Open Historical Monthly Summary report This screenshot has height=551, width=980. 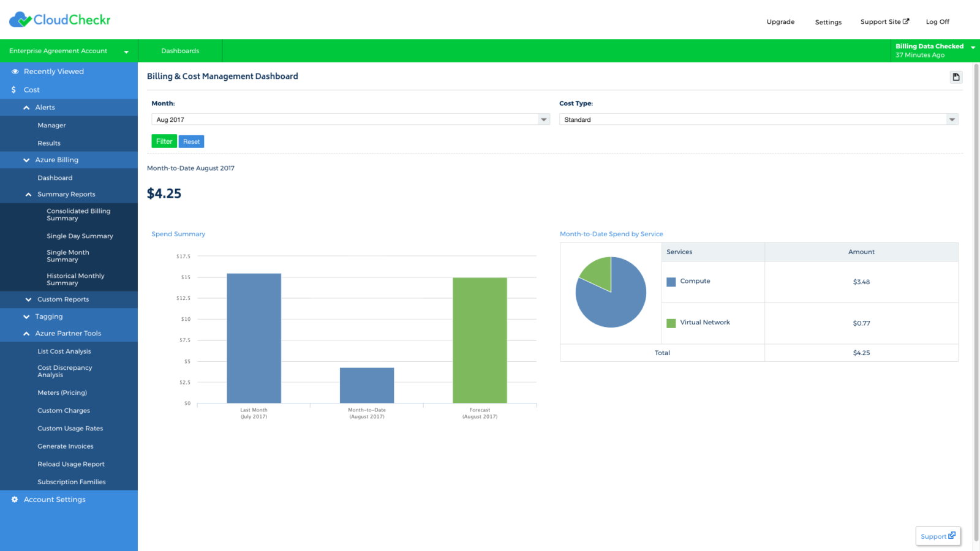pyautogui.click(x=75, y=280)
